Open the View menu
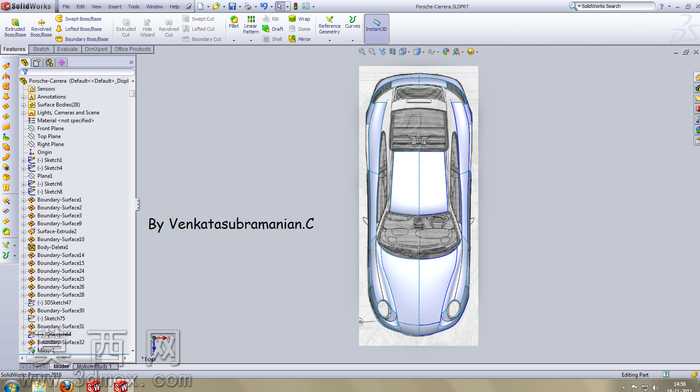Screen dimensions: 700x392 coord(96,6)
